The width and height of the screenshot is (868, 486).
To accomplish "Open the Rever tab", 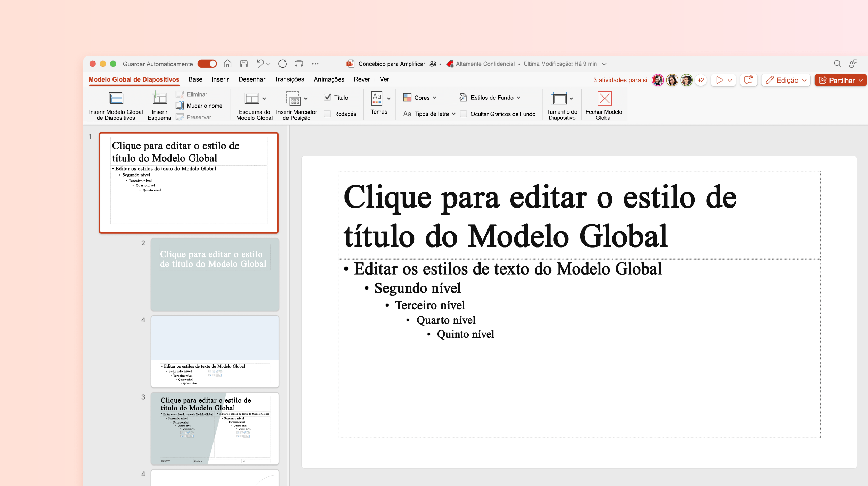I will [362, 79].
